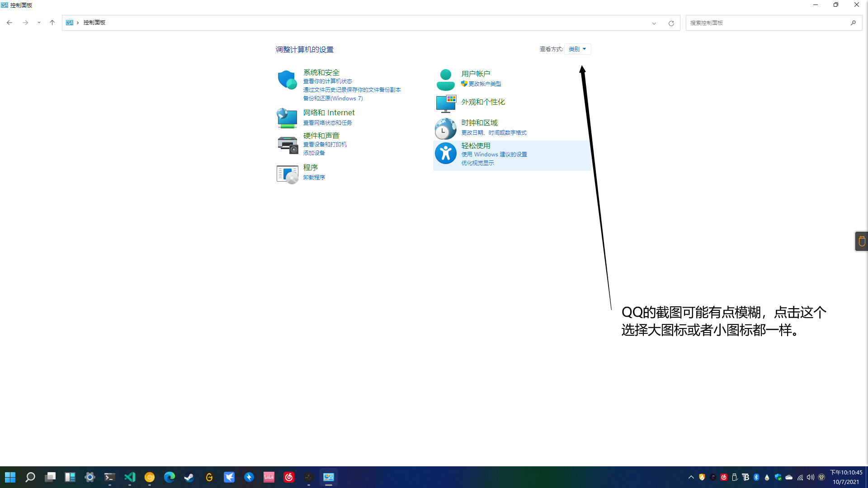Click the 控制面板 breadcrumb in address bar

pyautogui.click(x=94, y=23)
